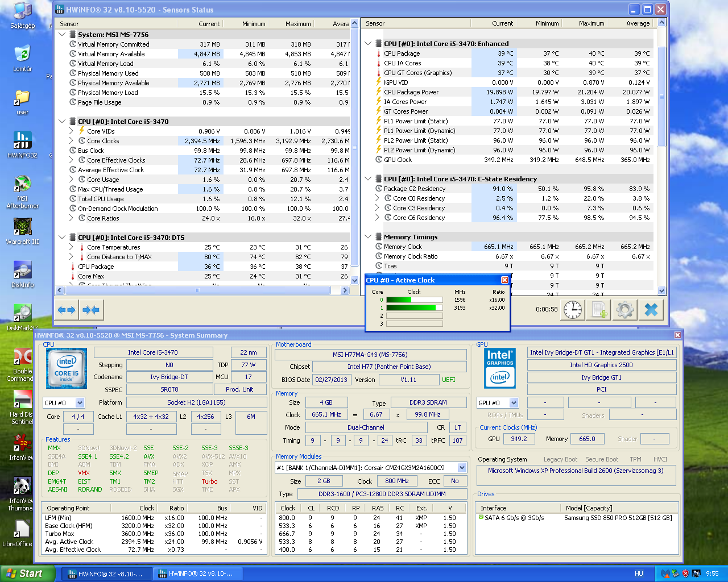The height and width of the screenshot is (582, 728).
Task: Click the Turbo Max operating point row
Action: pyautogui.click(x=154, y=534)
